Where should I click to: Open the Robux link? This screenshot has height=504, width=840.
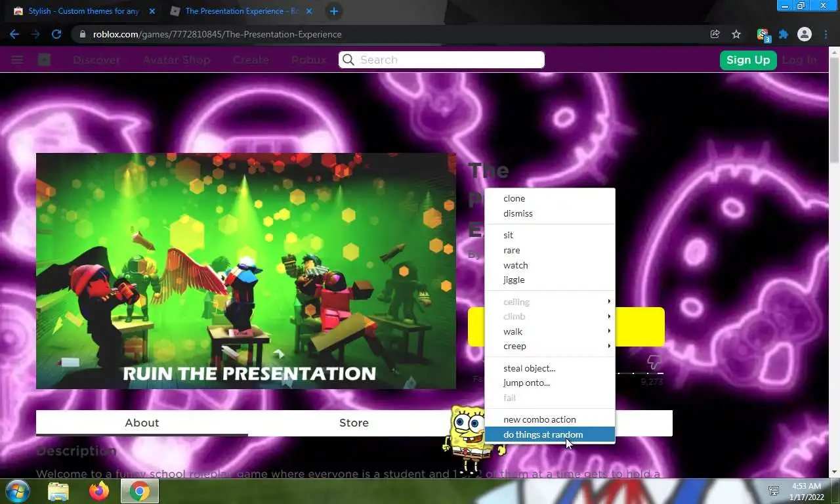click(308, 60)
